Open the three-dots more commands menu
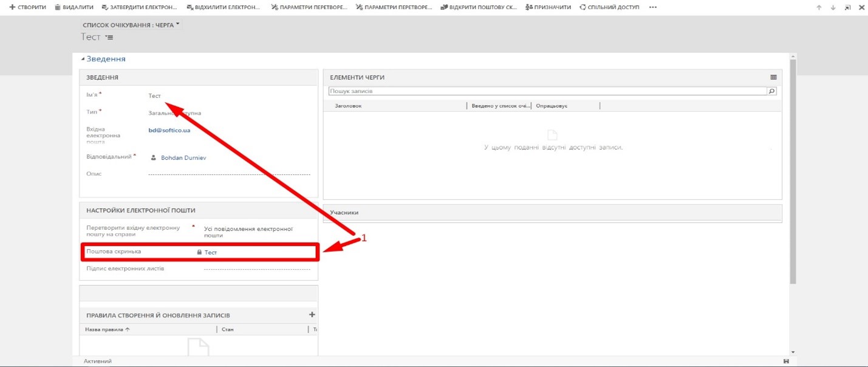Screen dimensions: 868x367 (x=653, y=7)
